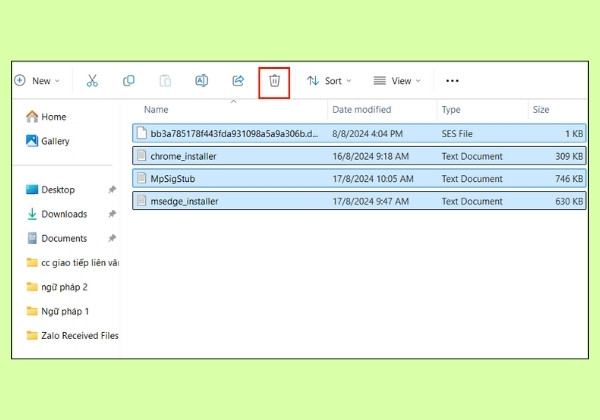Click the Paste clipboard icon
This screenshot has height=420, width=600.
click(x=165, y=81)
